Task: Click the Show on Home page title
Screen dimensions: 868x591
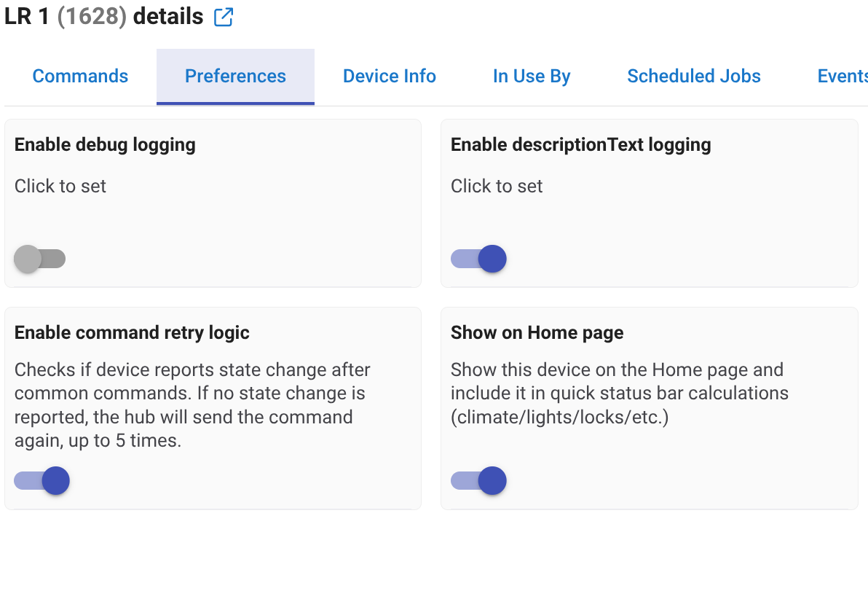Action: [x=537, y=332]
